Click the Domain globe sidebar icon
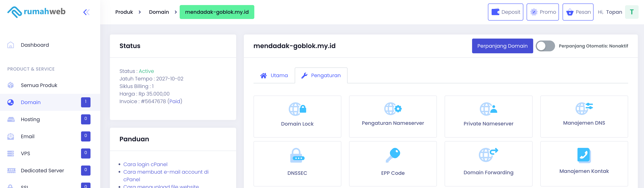This screenshot has width=644, height=188. coord(10,102)
